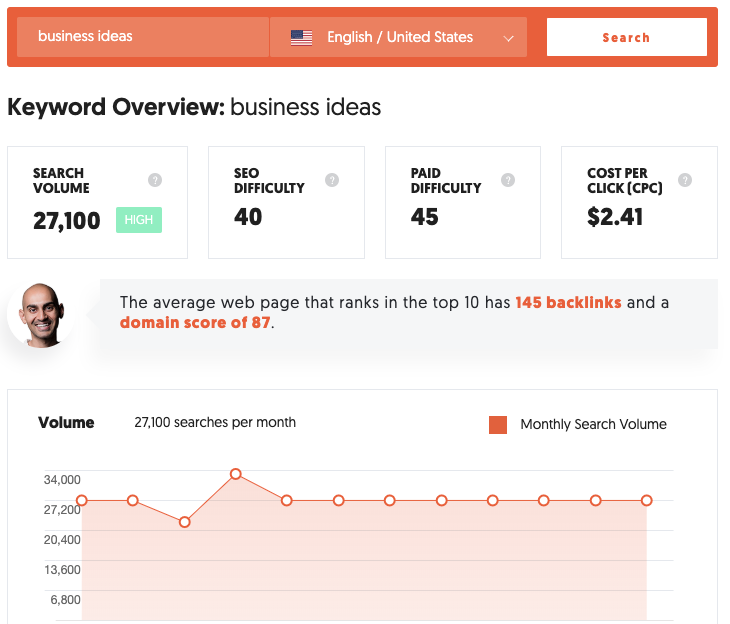Image resolution: width=730 pixels, height=624 pixels.
Task: Open the Paid Difficulty help question mark
Action: pyautogui.click(x=508, y=180)
